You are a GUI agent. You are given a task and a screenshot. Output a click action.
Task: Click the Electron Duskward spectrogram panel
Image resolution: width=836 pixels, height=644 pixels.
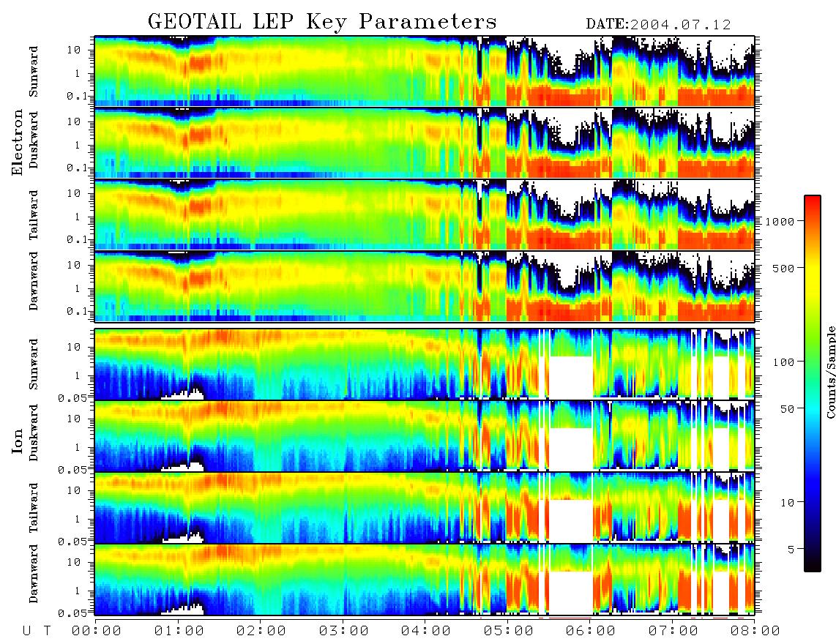(425, 143)
